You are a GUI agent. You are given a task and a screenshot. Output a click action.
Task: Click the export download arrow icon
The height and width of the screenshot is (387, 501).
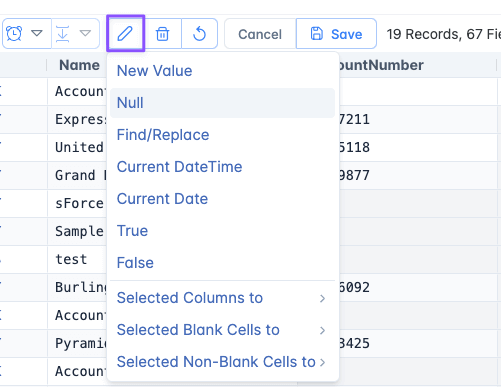pos(63,34)
